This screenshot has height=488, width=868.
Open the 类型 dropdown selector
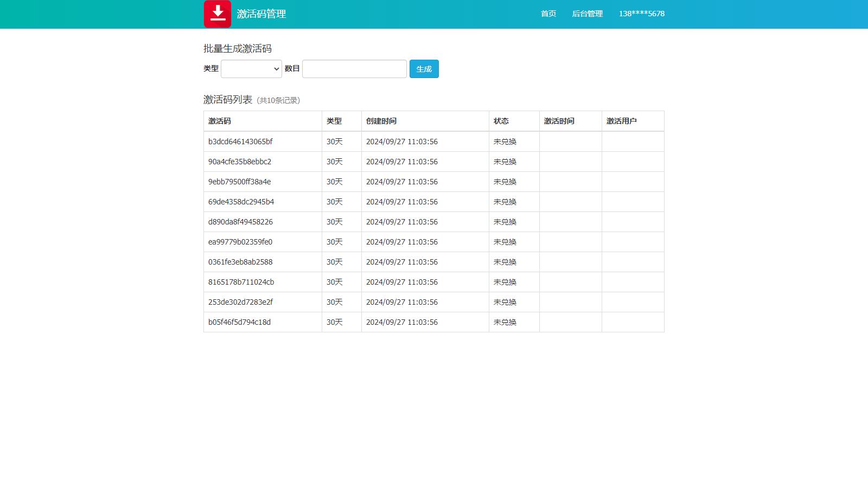[x=251, y=69]
